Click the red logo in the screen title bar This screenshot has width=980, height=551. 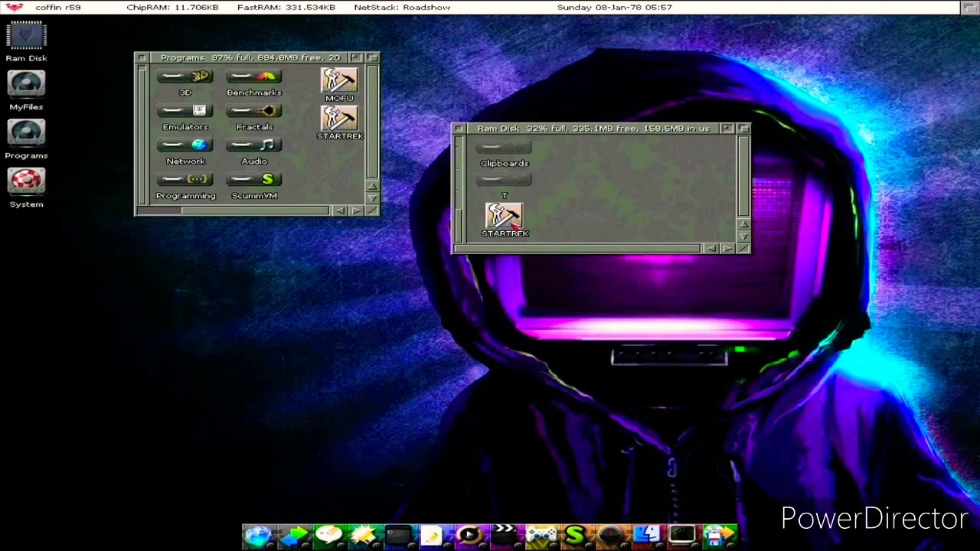click(x=14, y=8)
